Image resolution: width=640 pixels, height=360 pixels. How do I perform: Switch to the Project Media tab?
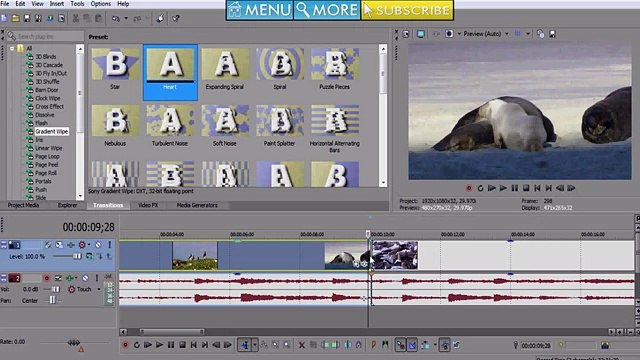click(23, 205)
